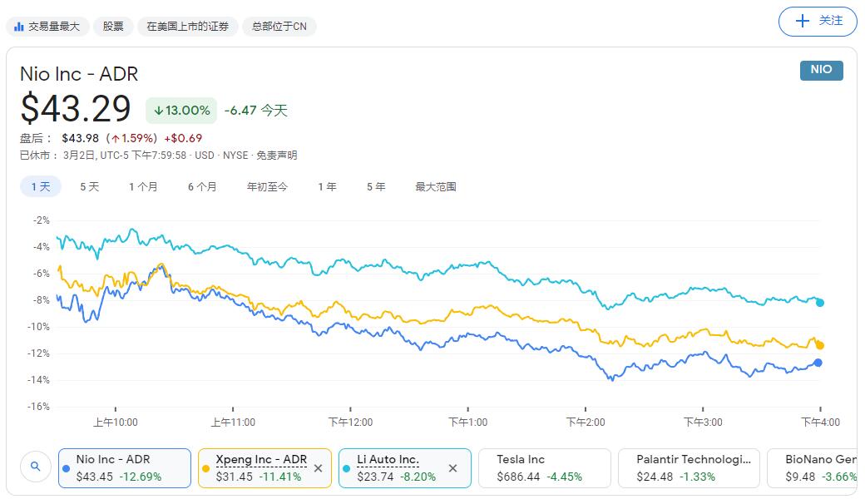Viewport: 865px width, 504px height.
Task: Remove Li Auto Inc. from comparison
Action: pos(452,468)
